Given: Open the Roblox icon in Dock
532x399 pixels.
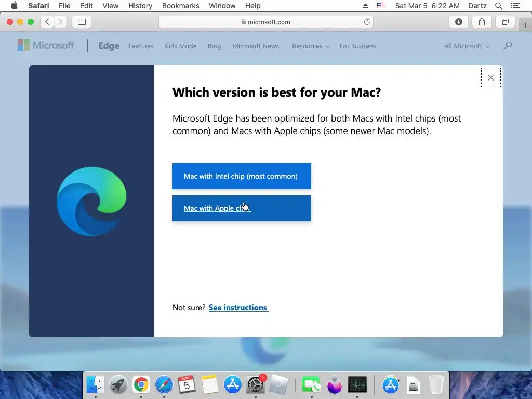Looking at the screenshot, I should coord(278,384).
